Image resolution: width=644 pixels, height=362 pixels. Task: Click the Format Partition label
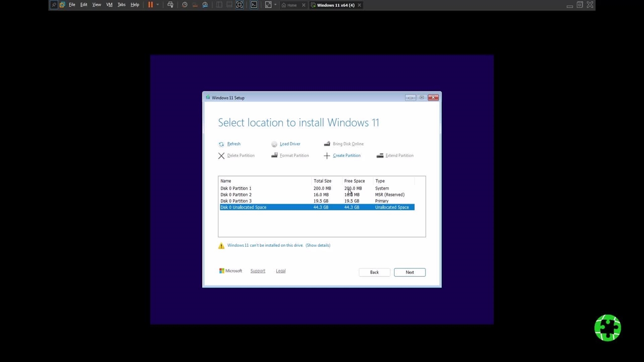(294, 155)
